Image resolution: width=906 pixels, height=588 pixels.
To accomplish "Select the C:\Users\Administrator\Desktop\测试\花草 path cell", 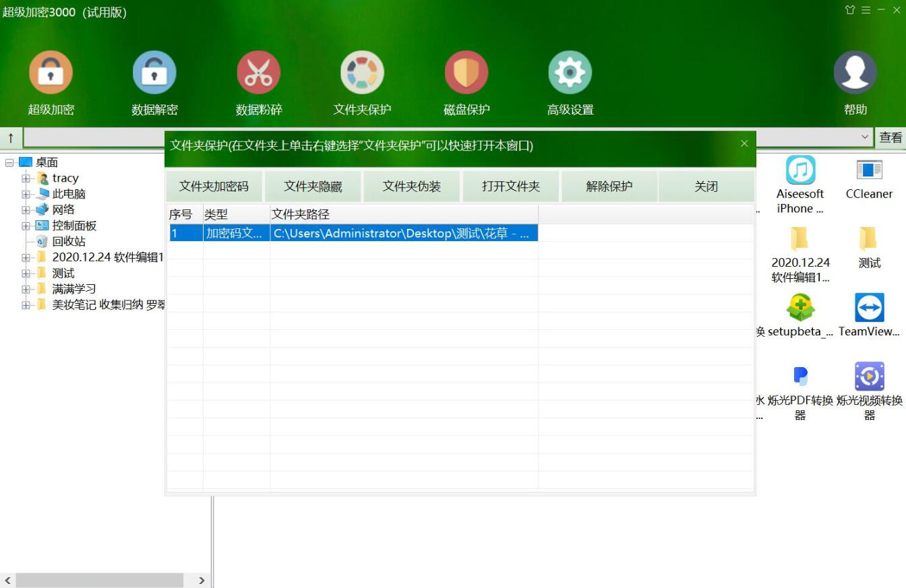I will click(404, 233).
